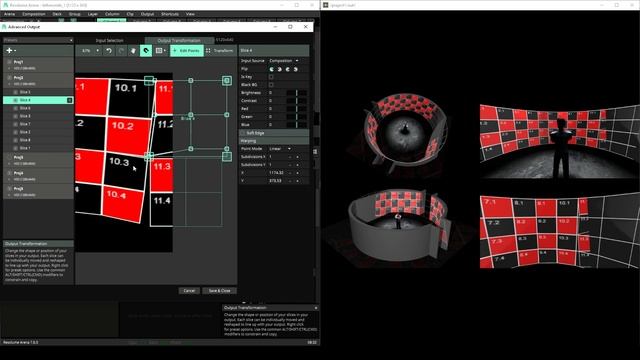Toggle the Slice 6 checkbox icon
The height and width of the screenshot is (360, 640).
coord(16,108)
